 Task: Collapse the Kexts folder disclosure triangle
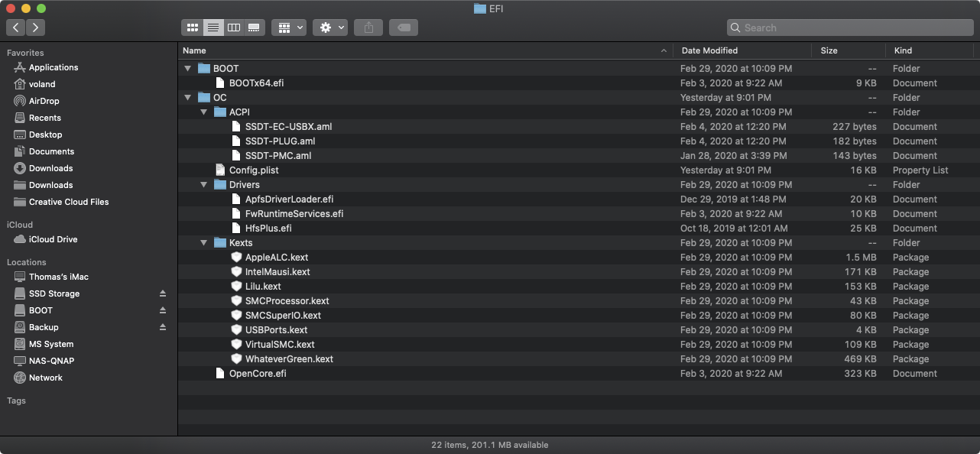[x=203, y=243]
